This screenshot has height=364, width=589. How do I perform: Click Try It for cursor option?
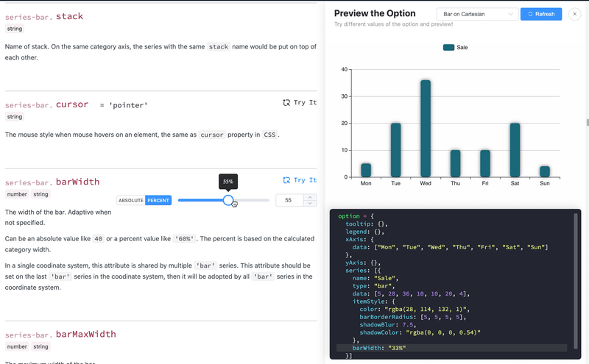pos(300,102)
